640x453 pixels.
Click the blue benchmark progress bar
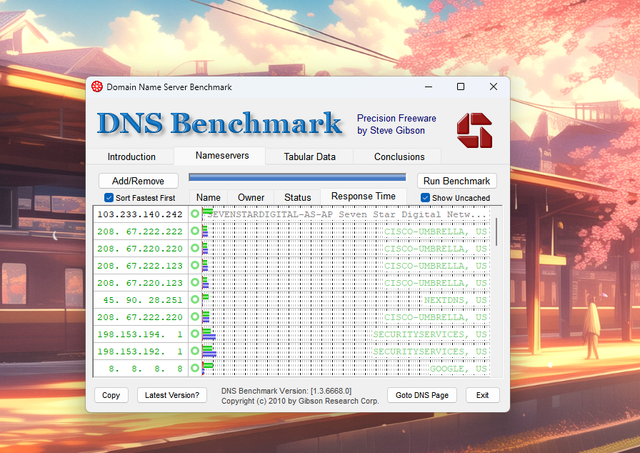297,177
